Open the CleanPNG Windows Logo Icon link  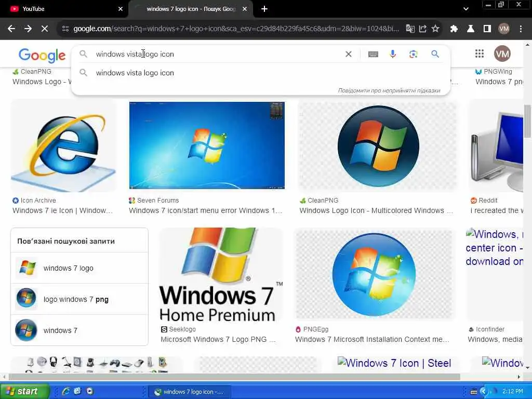tap(376, 211)
